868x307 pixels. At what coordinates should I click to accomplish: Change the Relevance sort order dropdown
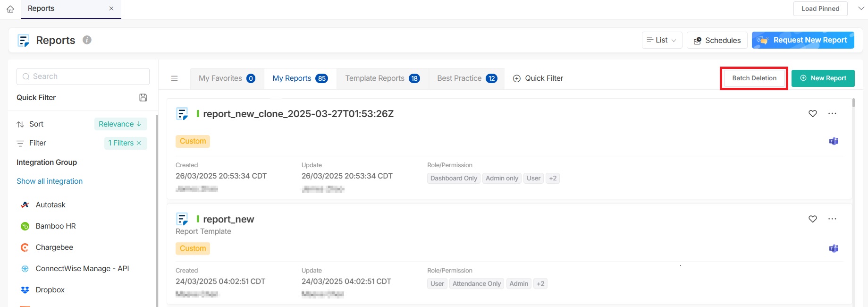click(x=120, y=124)
